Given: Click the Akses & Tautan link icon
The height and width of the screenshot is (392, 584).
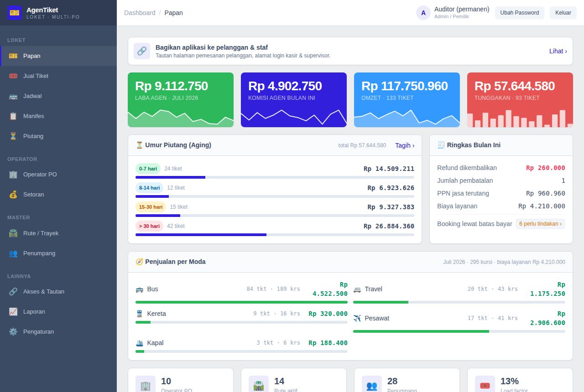Looking at the screenshot, I should (13, 291).
